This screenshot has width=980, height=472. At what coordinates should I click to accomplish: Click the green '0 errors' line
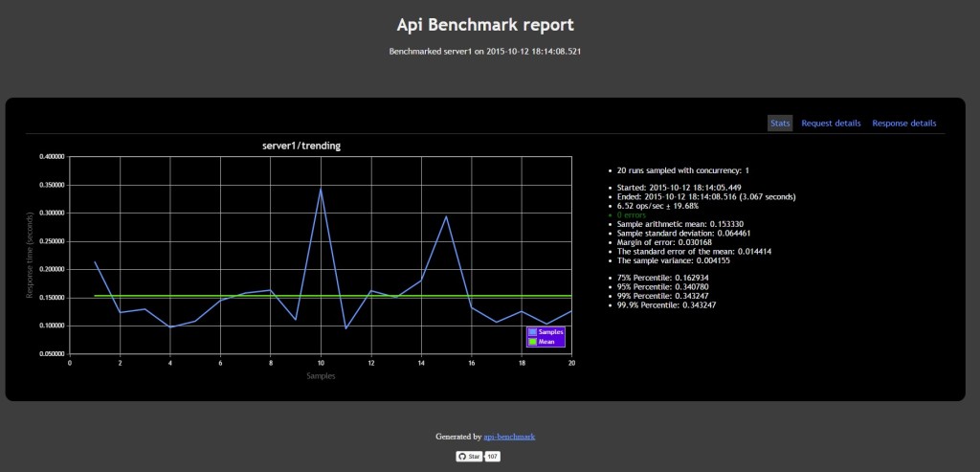(x=632, y=214)
